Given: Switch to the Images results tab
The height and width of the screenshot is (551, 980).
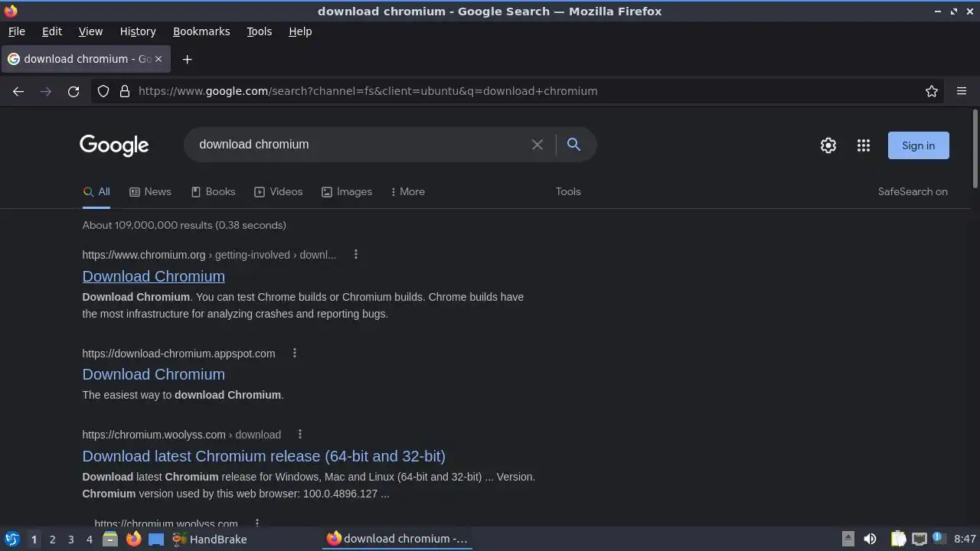Looking at the screenshot, I should click(x=347, y=191).
